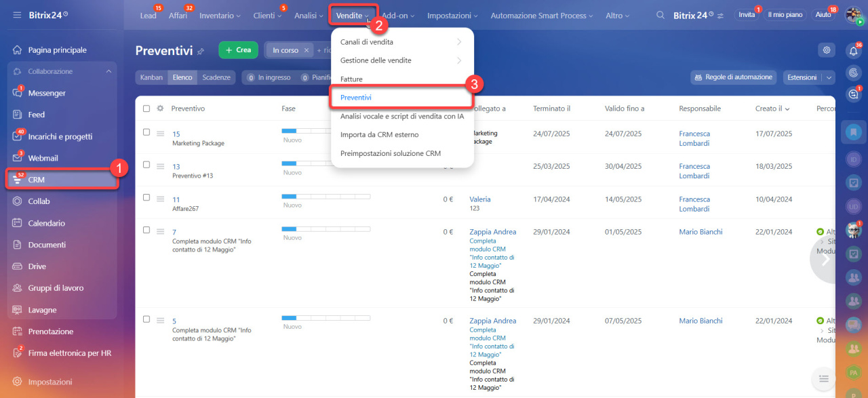Expand the Analisi dropdown menu

tap(309, 16)
